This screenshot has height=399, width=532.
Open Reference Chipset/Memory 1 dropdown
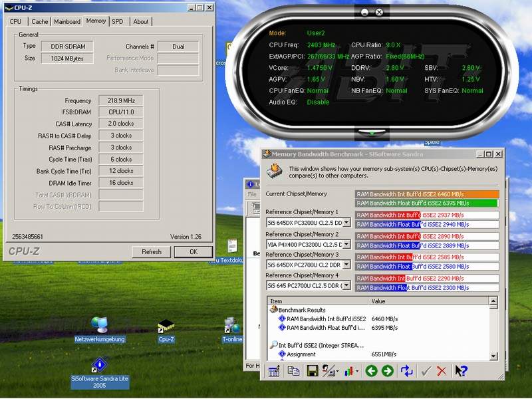[x=346, y=223]
